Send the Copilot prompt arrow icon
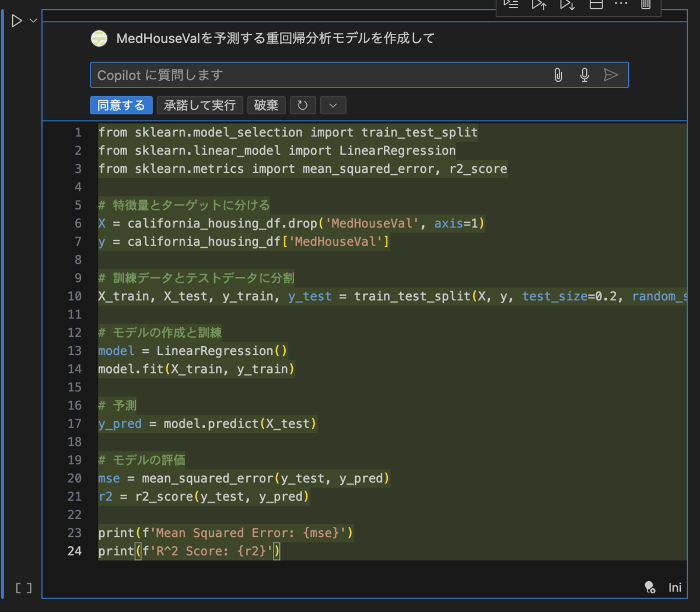This screenshot has height=612, width=700. (x=611, y=75)
